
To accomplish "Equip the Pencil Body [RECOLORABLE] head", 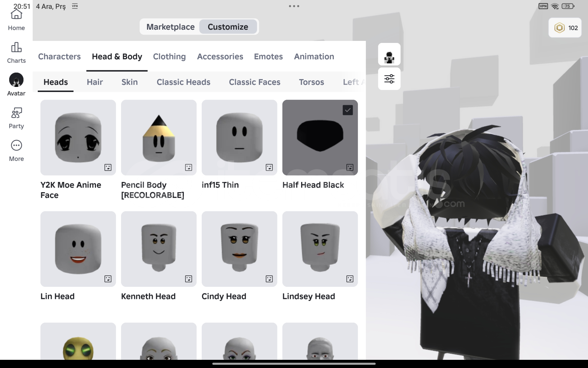I will point(159,138).
